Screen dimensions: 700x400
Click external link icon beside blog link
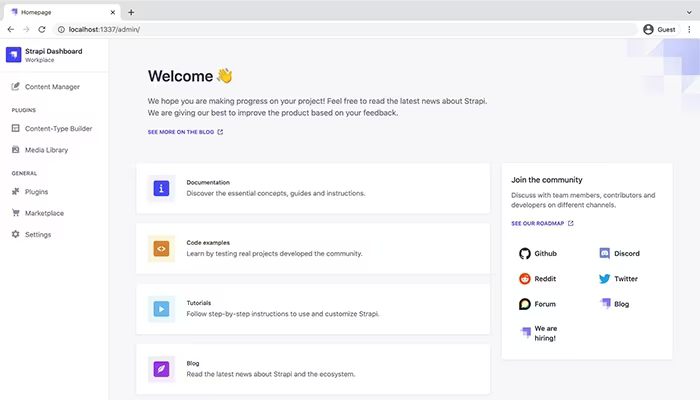point(220,132)
